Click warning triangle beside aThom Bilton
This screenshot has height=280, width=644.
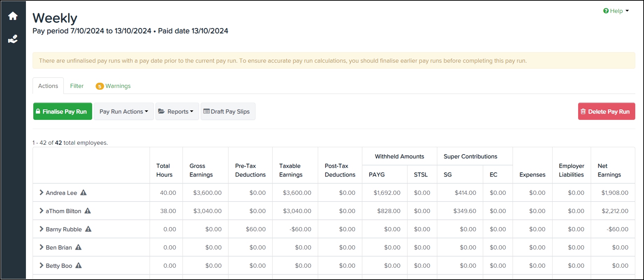88,211
